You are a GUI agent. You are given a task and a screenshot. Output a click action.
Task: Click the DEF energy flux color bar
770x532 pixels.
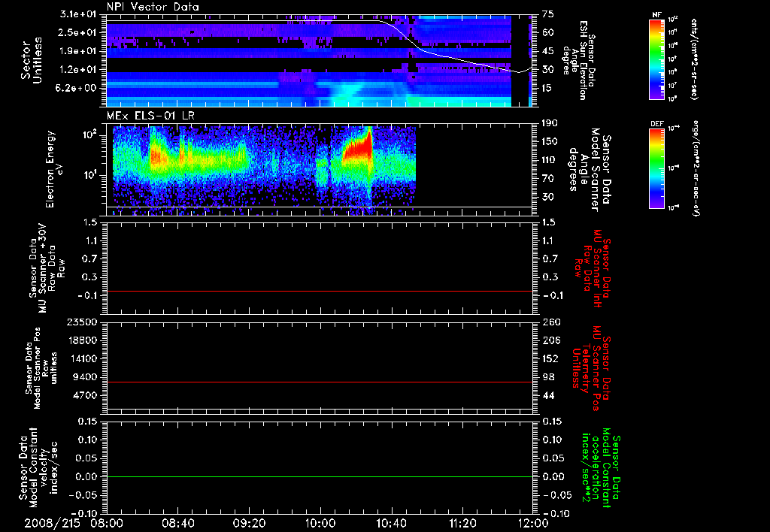pos(656,168)
